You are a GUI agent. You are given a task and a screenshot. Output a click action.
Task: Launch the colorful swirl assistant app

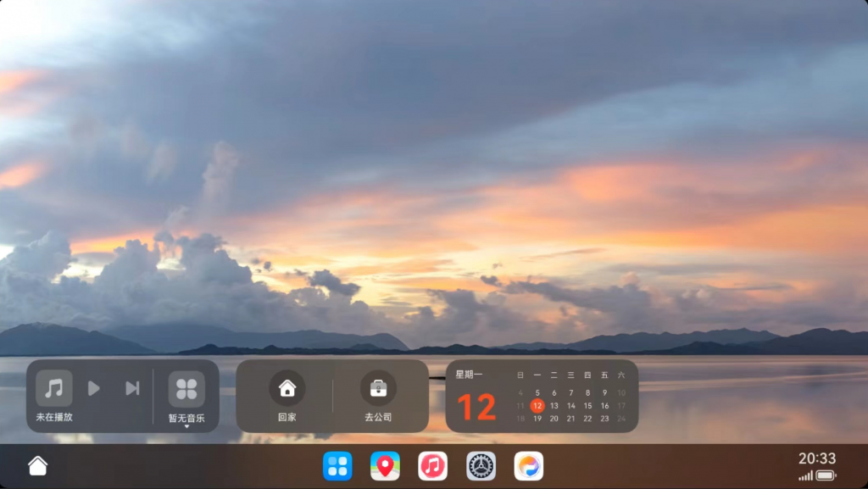point(528,466)
